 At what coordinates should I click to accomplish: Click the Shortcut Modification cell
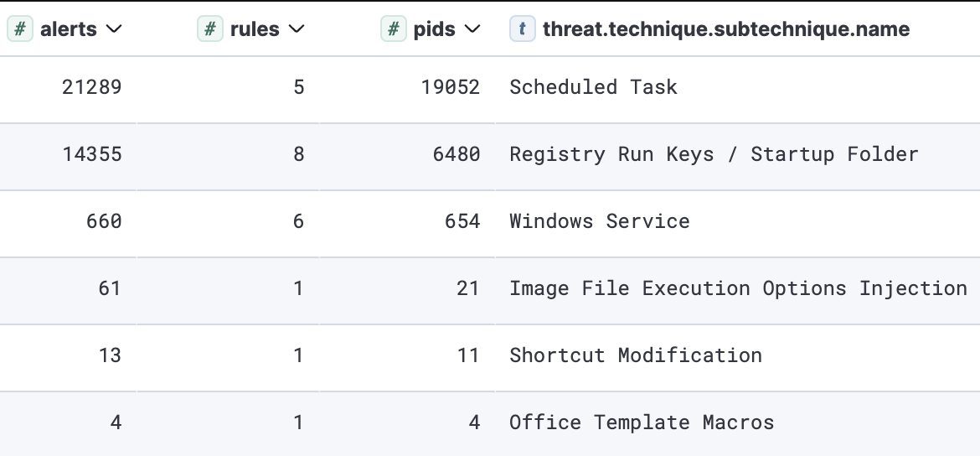636,355
